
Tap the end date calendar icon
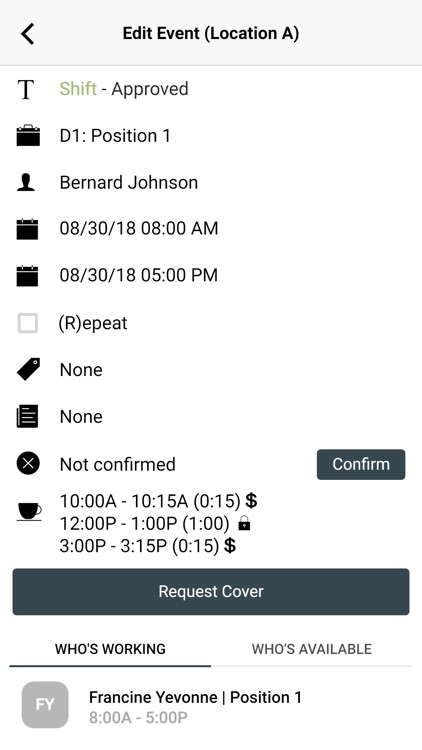tap(27, 276)
